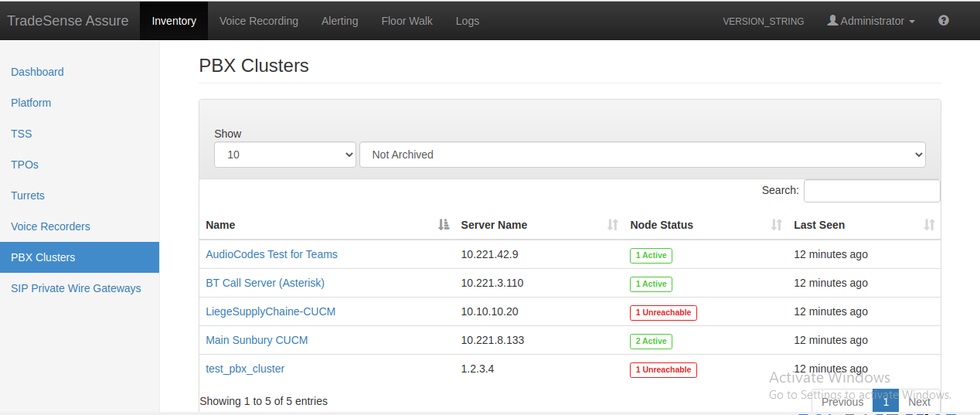Screen dimensions: 980x415
Task: Click the Previous pagination button
Action: (x=842, y=402)
